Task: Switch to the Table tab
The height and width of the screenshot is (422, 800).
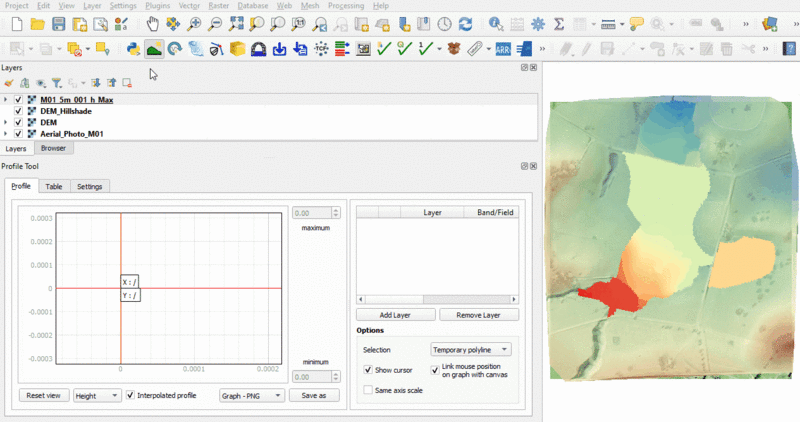Action: point(53,186)
